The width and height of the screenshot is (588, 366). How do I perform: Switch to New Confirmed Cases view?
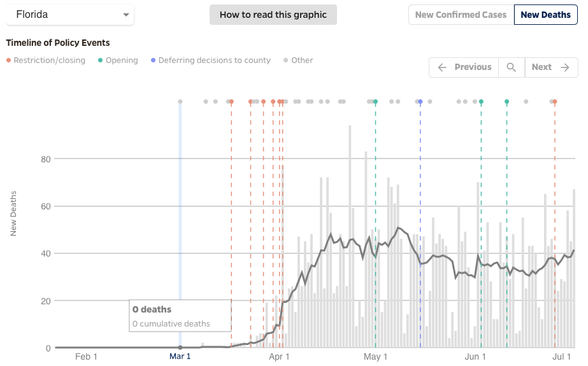[x=461, y=15]
